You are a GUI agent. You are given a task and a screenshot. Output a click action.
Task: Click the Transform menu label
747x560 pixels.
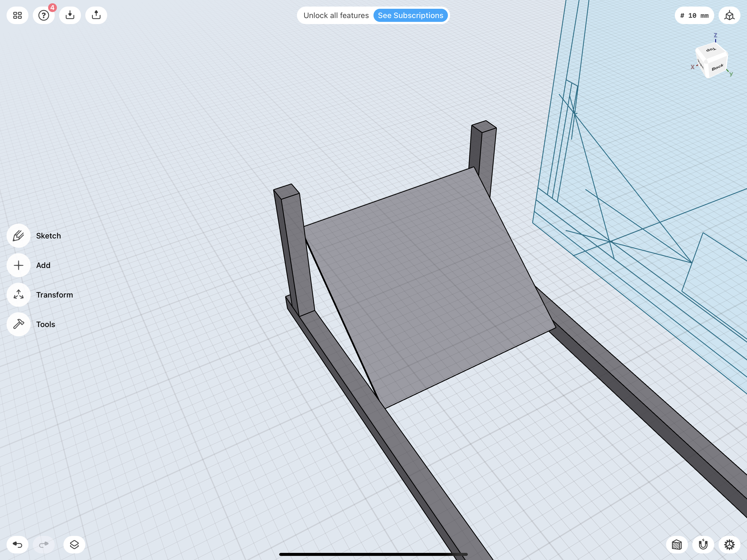click(x=54, y=294)
